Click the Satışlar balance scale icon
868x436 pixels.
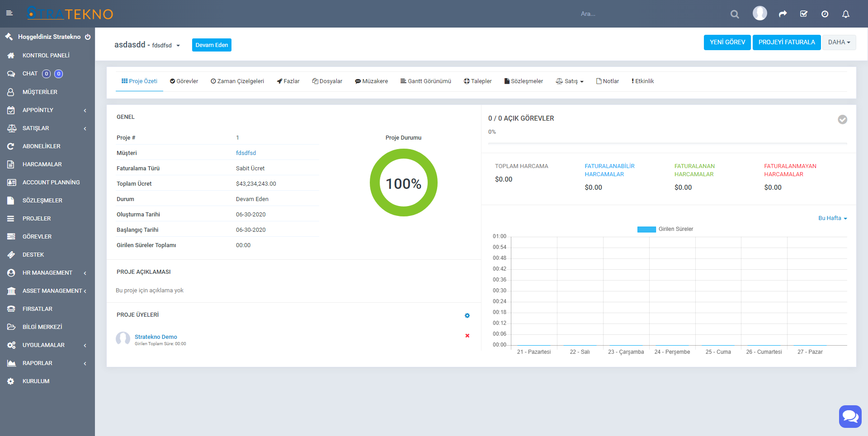click(x=12, y=128)
